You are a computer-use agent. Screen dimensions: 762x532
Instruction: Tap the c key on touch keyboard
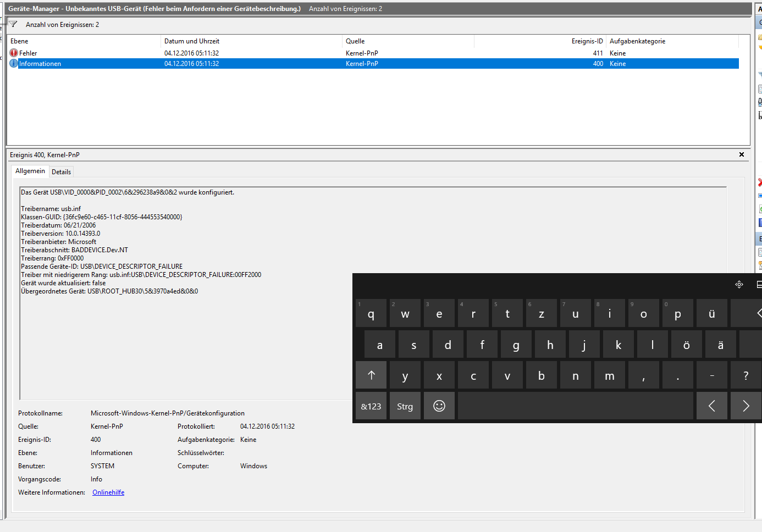click(x=473, y=375)
